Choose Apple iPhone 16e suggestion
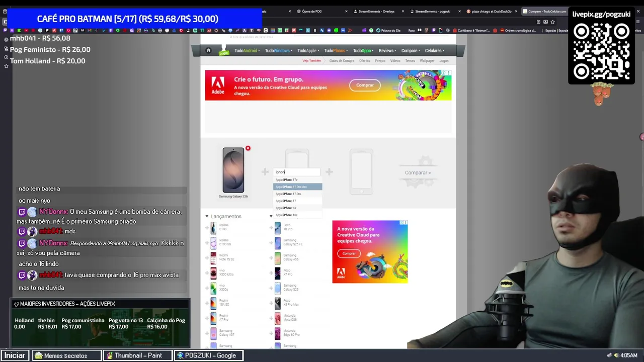The image size is (644, 362). [x=297, y=215]
